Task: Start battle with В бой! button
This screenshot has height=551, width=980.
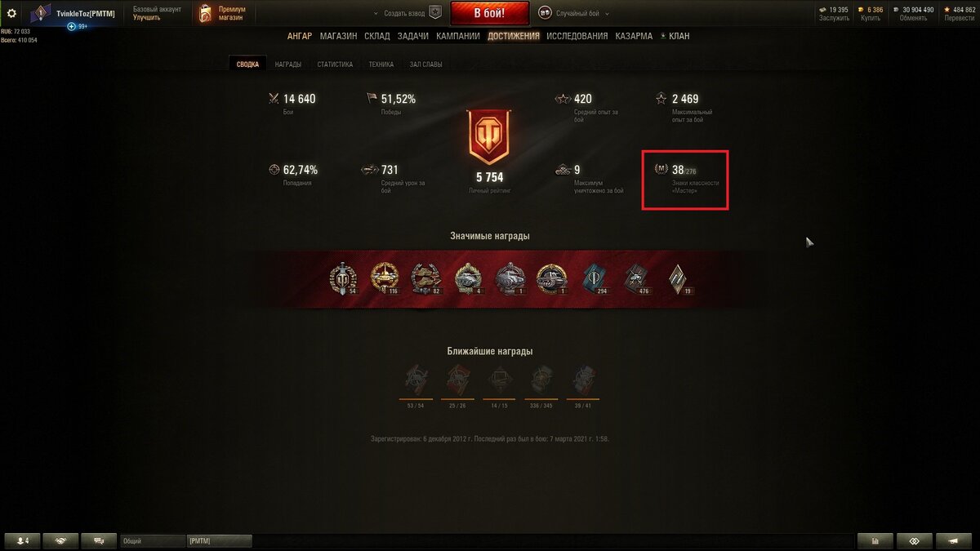Action: point(490,13)
